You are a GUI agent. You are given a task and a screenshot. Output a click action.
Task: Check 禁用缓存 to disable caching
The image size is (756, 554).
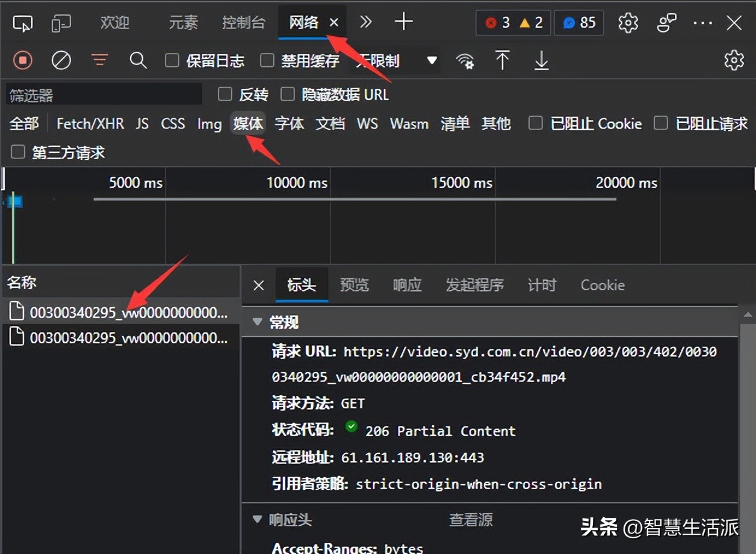pos(267,60)
